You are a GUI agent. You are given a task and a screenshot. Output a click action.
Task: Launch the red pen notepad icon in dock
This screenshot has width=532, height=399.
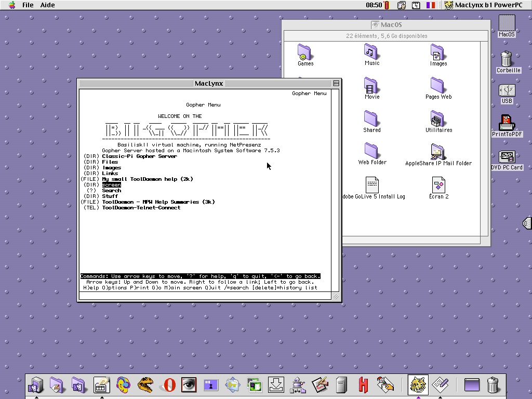(320, 385)
